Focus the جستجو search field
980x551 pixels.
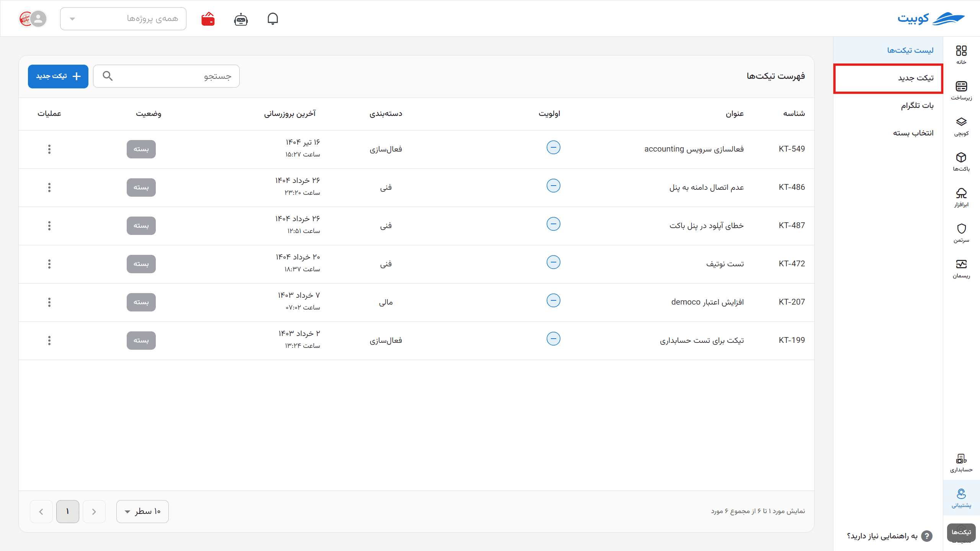pos(166,76)
